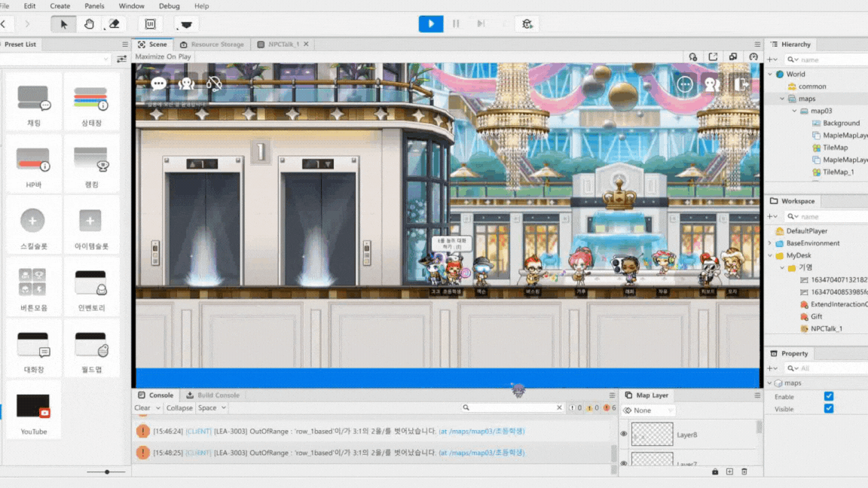
Task: Open the Panels menu
Action: (x=94, y=6)
